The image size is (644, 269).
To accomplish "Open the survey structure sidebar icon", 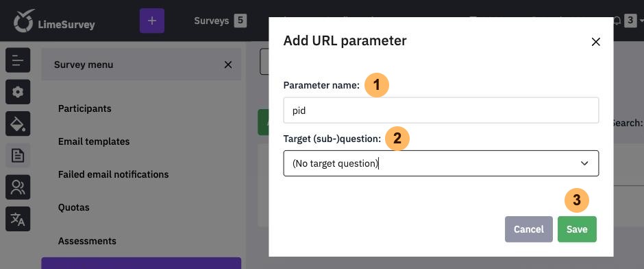I will coord(18,60).
